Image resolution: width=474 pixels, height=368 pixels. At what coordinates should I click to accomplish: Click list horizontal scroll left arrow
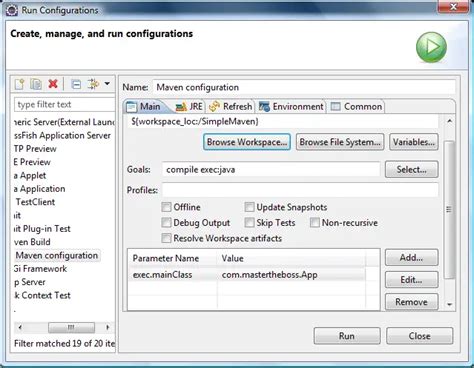click(20, 327)
